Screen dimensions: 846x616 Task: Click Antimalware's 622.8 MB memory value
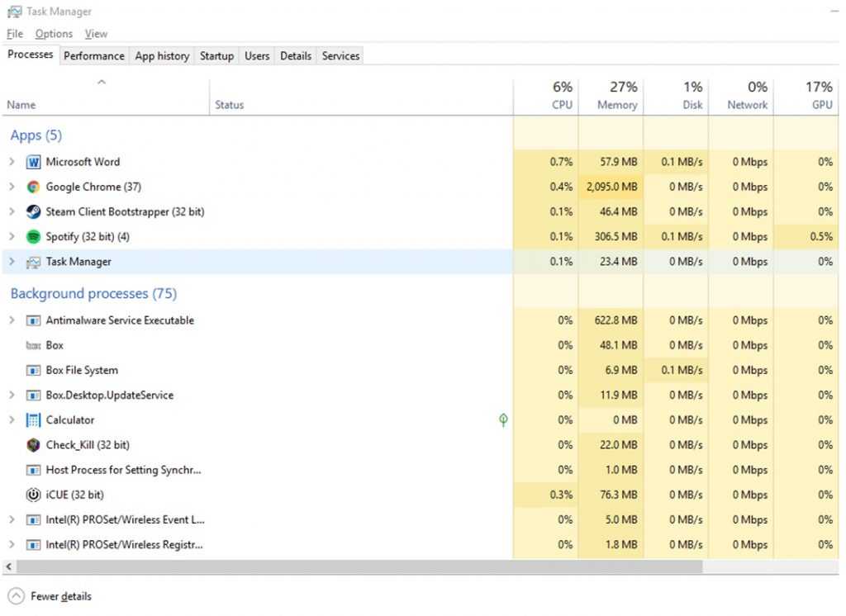[x=616, y=320]
